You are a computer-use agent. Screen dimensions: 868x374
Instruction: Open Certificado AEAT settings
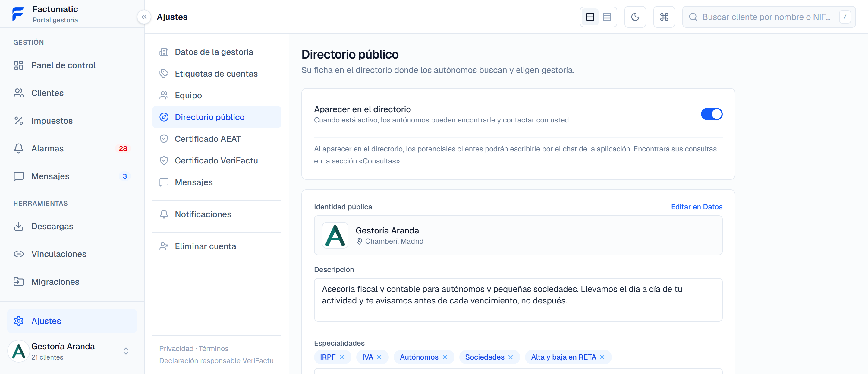217,139
